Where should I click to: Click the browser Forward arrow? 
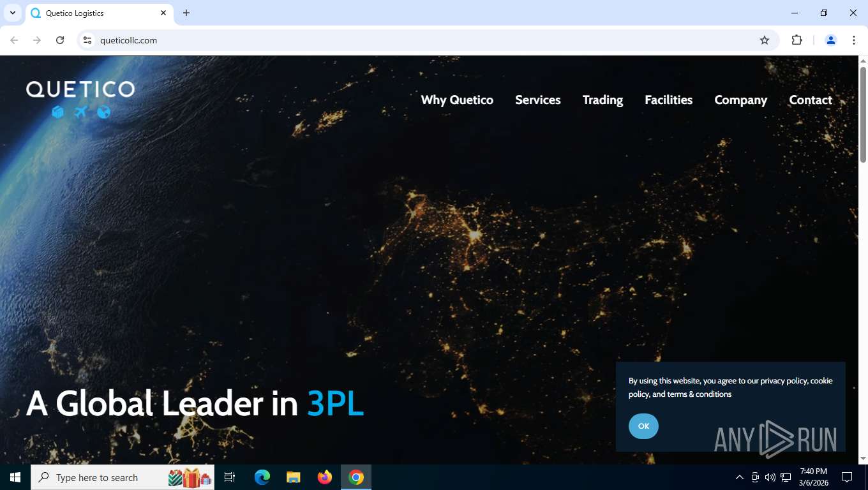coord(37,40)
